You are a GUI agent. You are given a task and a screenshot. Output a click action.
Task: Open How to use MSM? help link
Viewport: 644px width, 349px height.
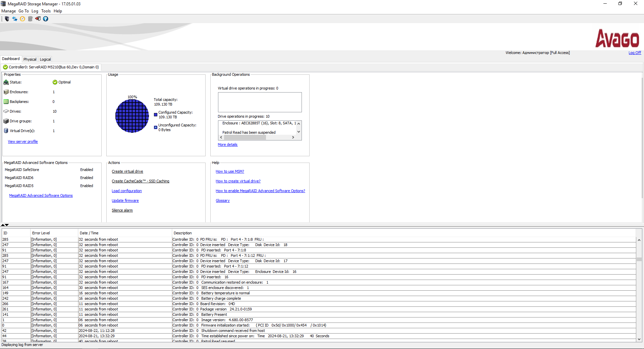(x=230, y=171)
